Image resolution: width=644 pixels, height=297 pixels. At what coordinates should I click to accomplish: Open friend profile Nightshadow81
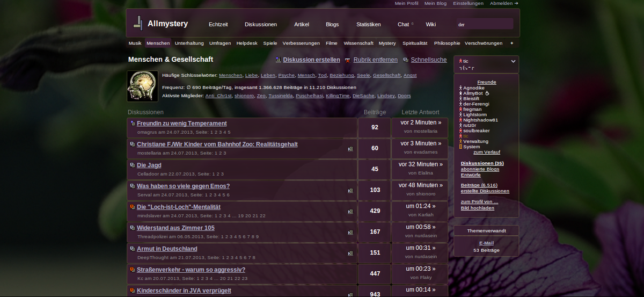(x=480, y=120)
